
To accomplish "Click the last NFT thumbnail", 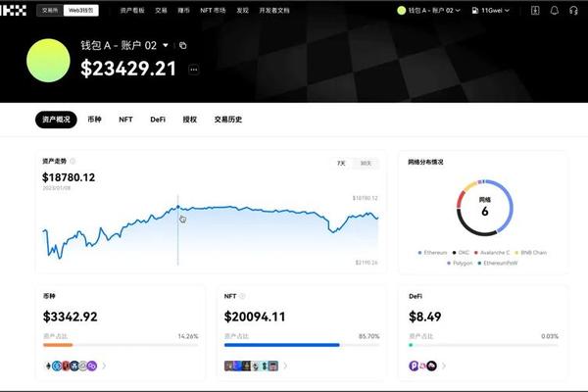I will (x=273, y=366).
